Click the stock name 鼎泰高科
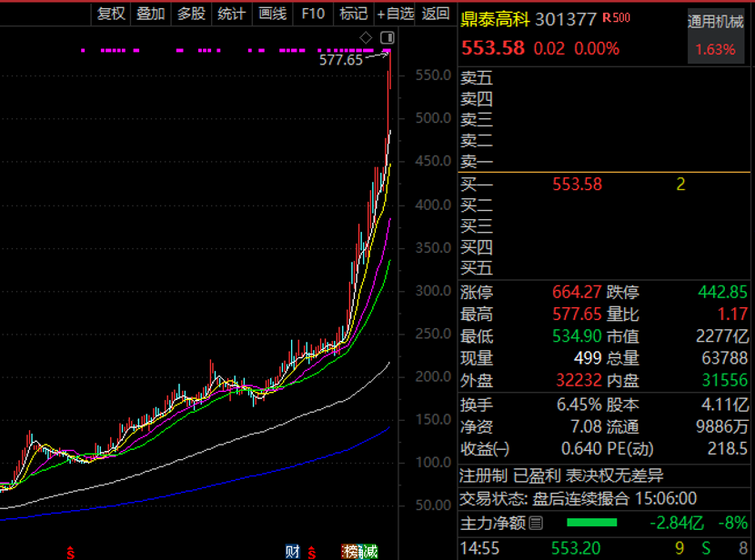The width and height of the screenshot is (755, 560). (495, 19)
